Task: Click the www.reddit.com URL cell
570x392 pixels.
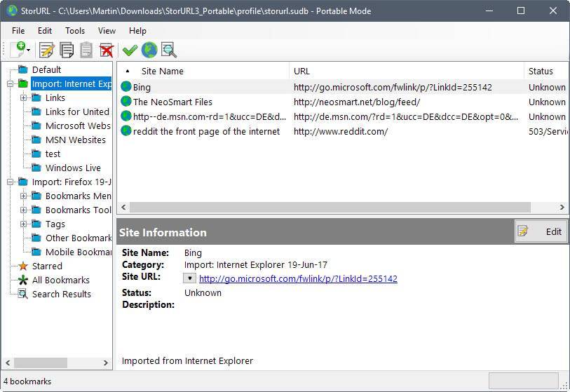Action: (x=341, y=131)
